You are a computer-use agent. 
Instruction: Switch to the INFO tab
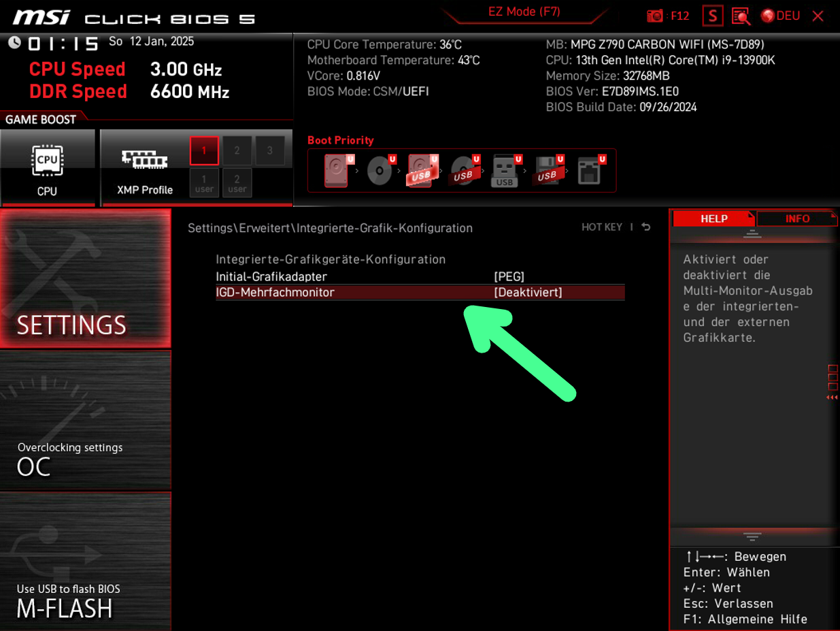coord(797,219)
